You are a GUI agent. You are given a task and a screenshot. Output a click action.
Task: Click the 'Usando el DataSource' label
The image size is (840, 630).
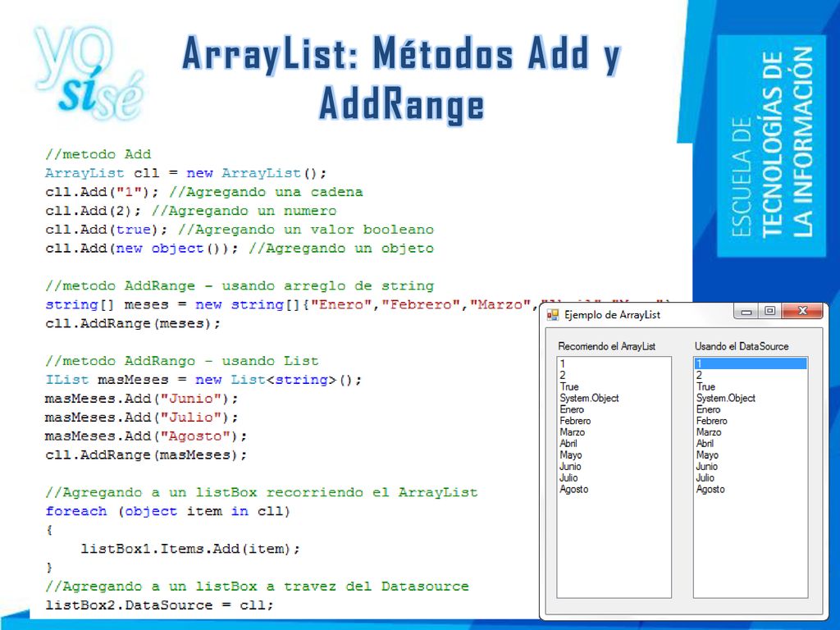click(x=742, y=347)
